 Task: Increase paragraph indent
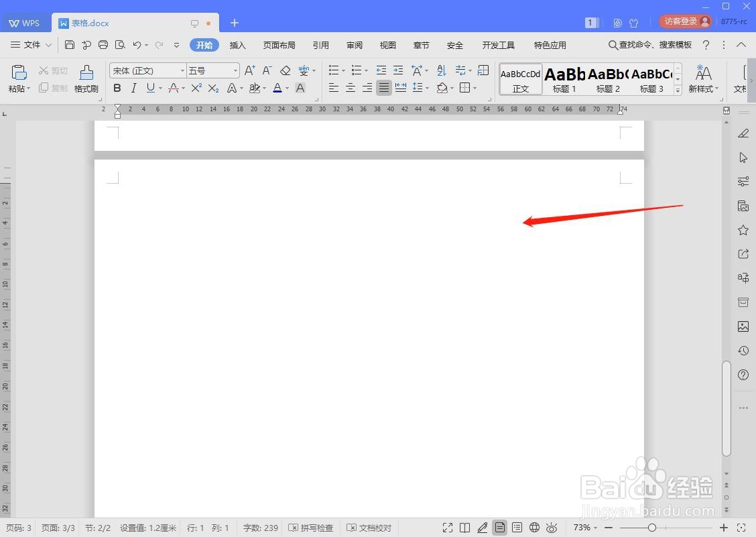tap(397, 70)
